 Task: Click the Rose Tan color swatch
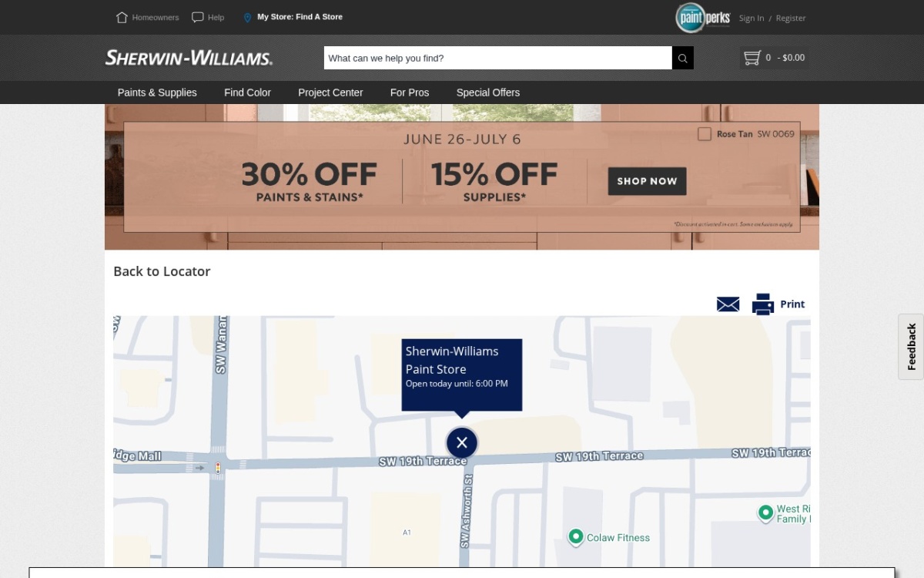pyautogui.click(x=704, y=134)
